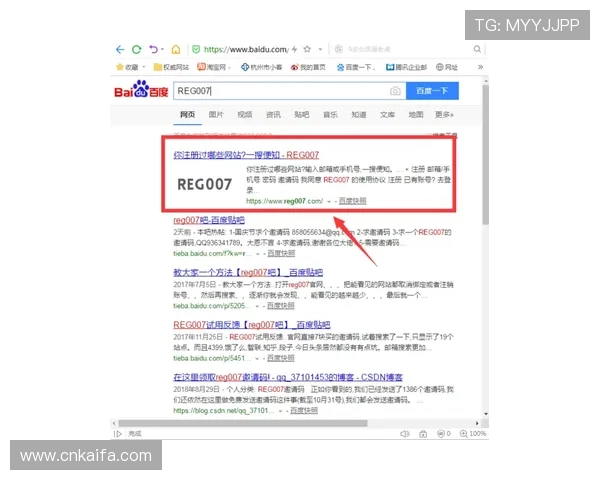
Task: Open the 网址 bookmark
Action: [447, 67]
